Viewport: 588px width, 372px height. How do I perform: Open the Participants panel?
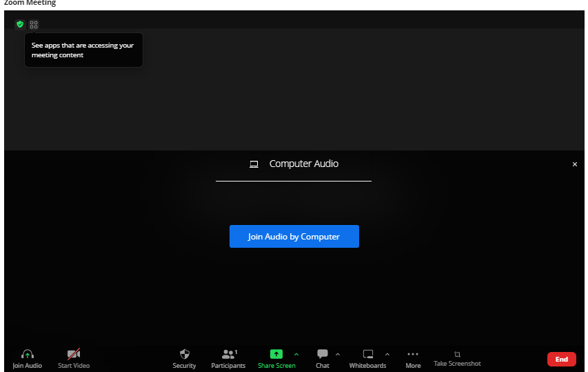tap(228, 359)
